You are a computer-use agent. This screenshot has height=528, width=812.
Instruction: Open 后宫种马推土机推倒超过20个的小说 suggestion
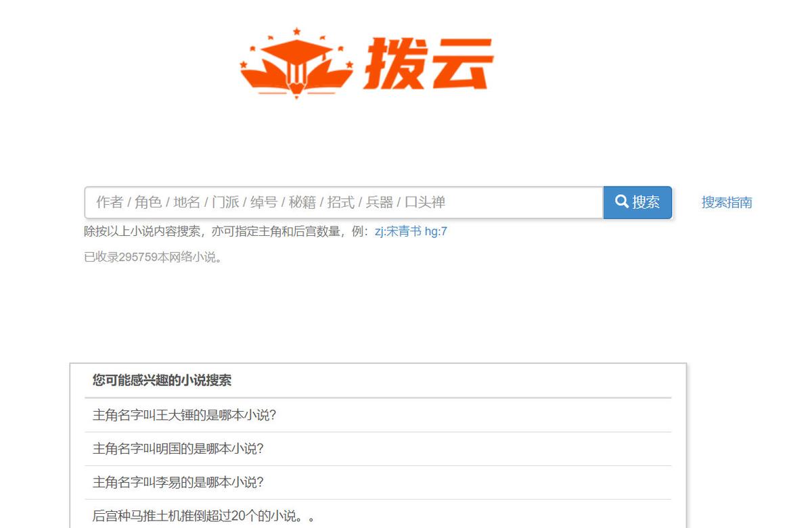pos(204,516)
